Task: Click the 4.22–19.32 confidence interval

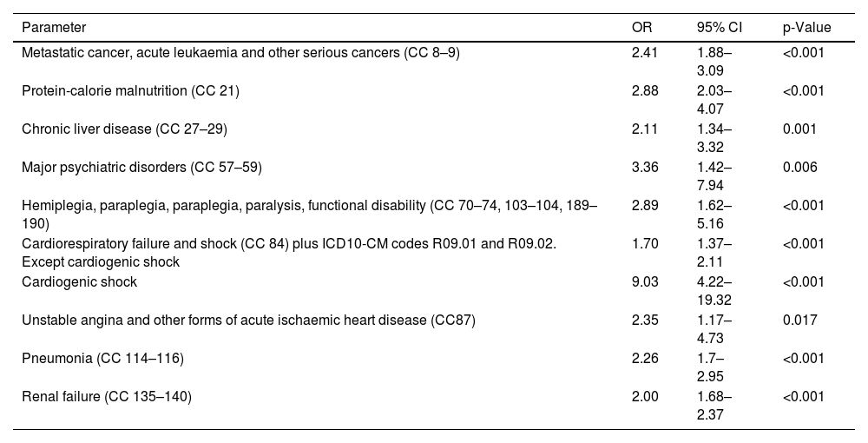Action: pos(715,289)
